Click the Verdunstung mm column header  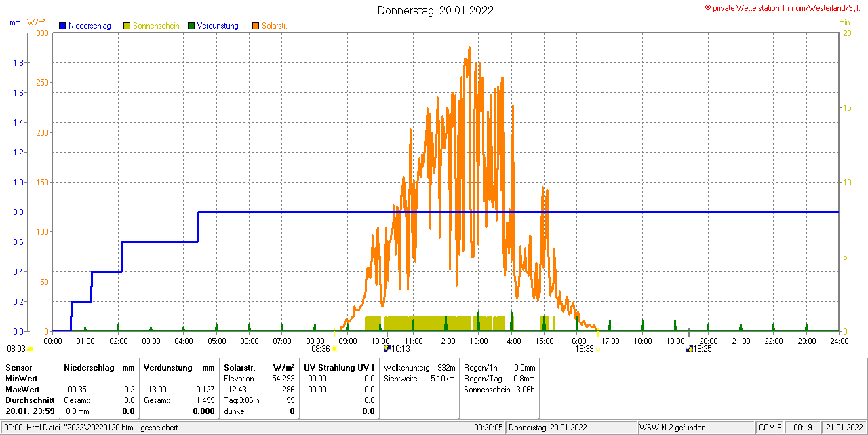179,367
